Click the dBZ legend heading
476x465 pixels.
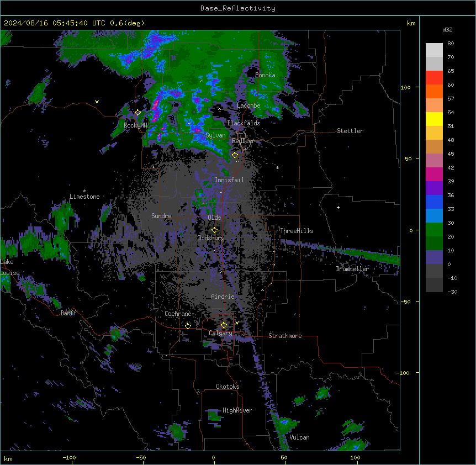point(447,30)
